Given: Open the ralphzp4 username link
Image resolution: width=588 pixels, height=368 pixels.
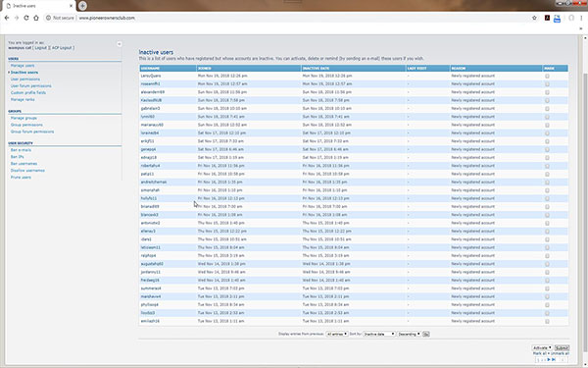Looking at the screenshot, I should [x=149, y=256].
